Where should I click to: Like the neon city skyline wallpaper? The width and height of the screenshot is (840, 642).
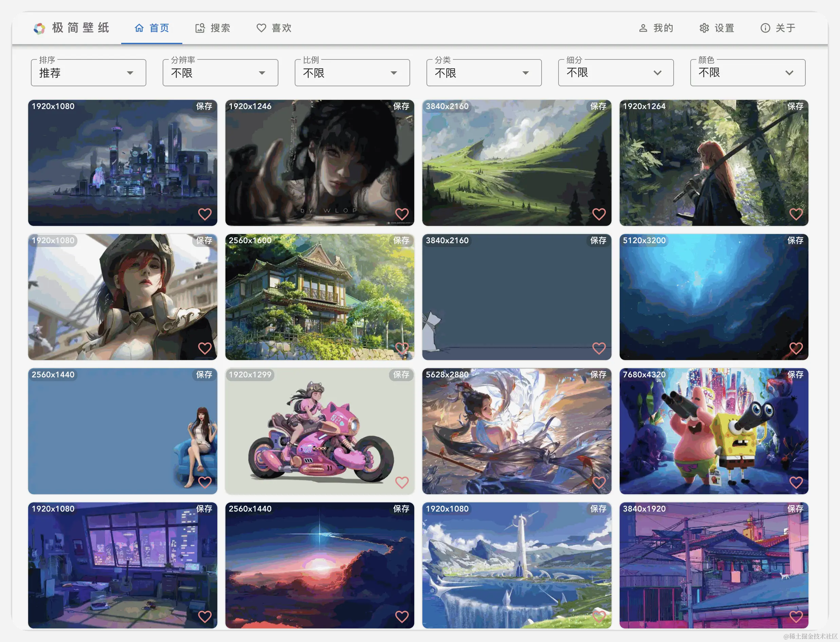205,214
